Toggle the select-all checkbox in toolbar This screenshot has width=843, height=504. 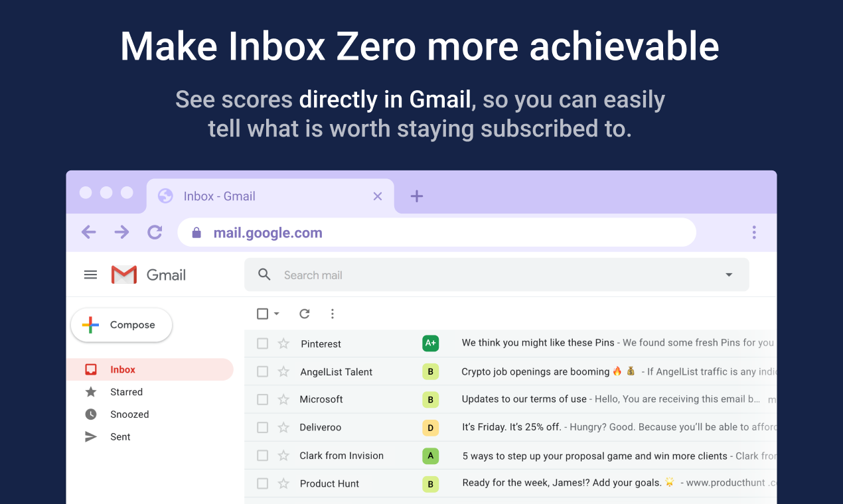[263, 314]
